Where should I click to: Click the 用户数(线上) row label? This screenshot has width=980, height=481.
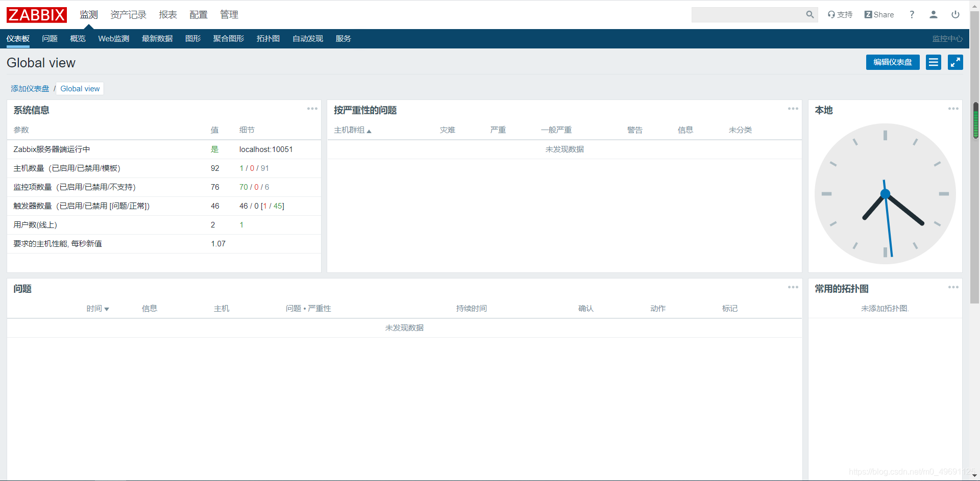(35, 225)
